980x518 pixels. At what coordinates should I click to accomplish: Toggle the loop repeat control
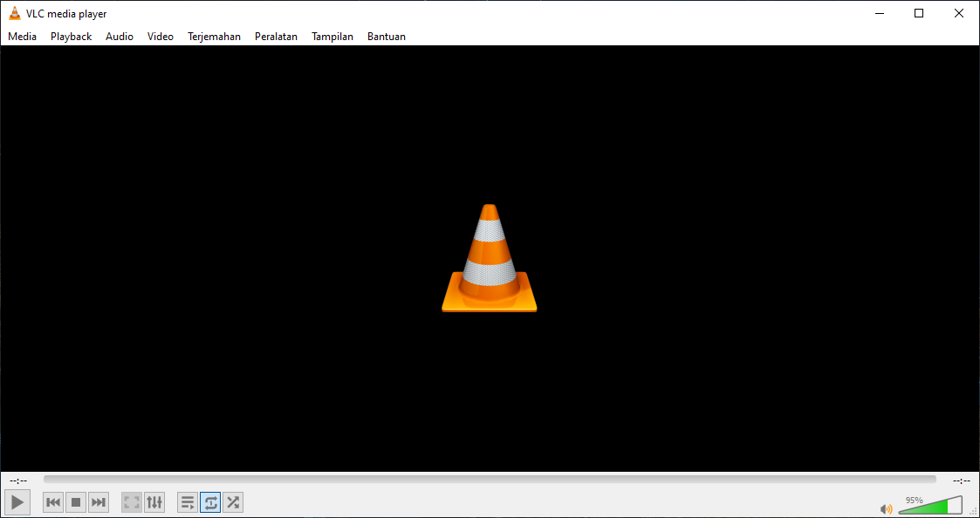pyautogui.click(x=209, y=501)
